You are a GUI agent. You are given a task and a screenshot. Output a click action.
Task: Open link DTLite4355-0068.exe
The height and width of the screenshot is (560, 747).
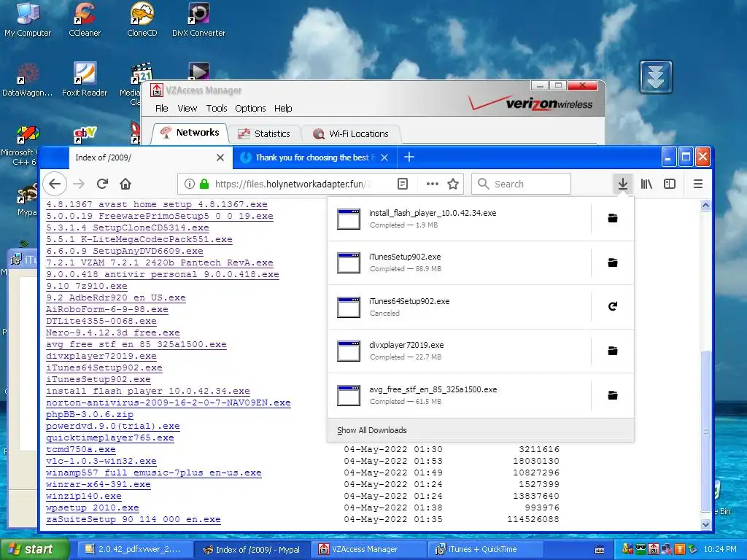coord(101,321)
